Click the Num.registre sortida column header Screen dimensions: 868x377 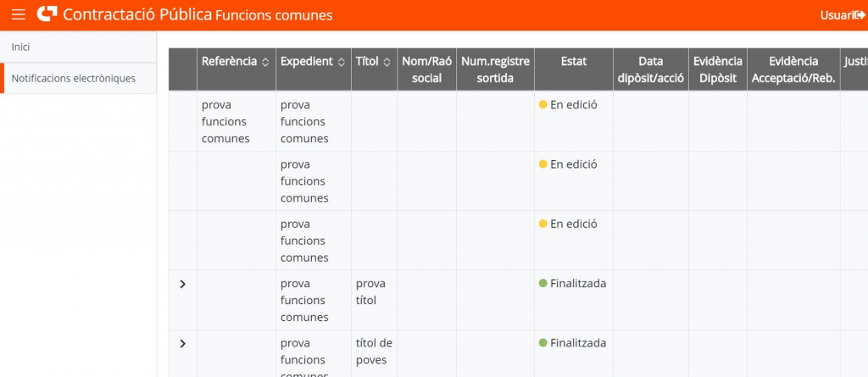point(495,69)
